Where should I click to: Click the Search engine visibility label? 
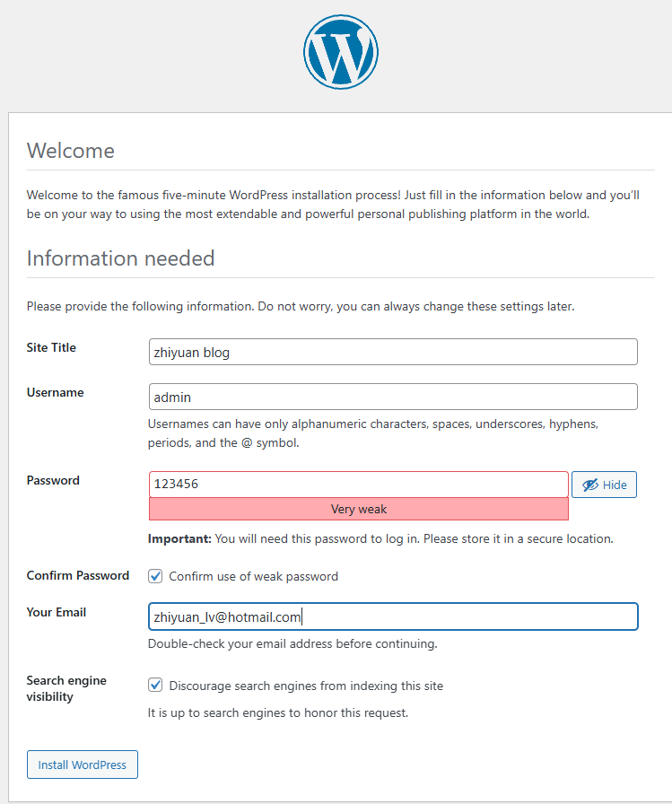(x=66, y=688)
